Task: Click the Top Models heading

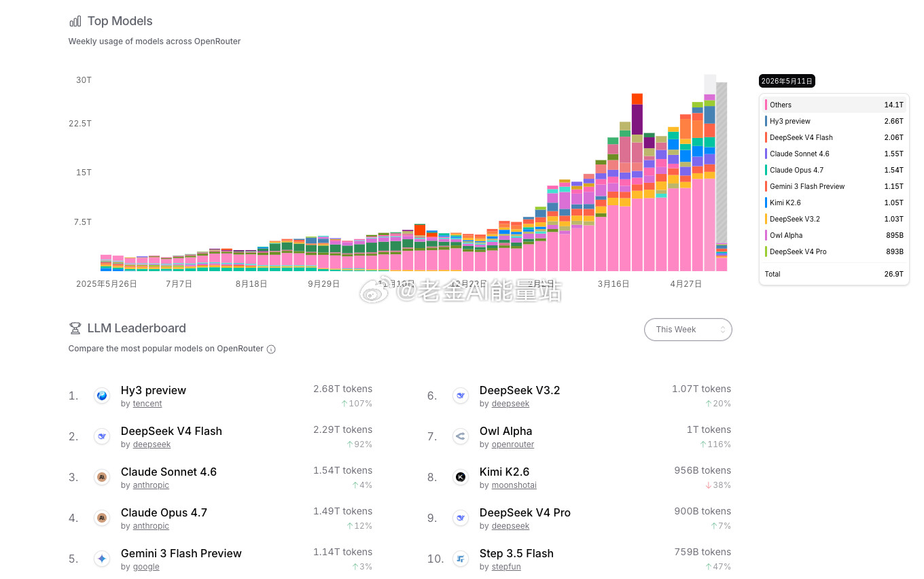Action: click(x=120, y=21)
